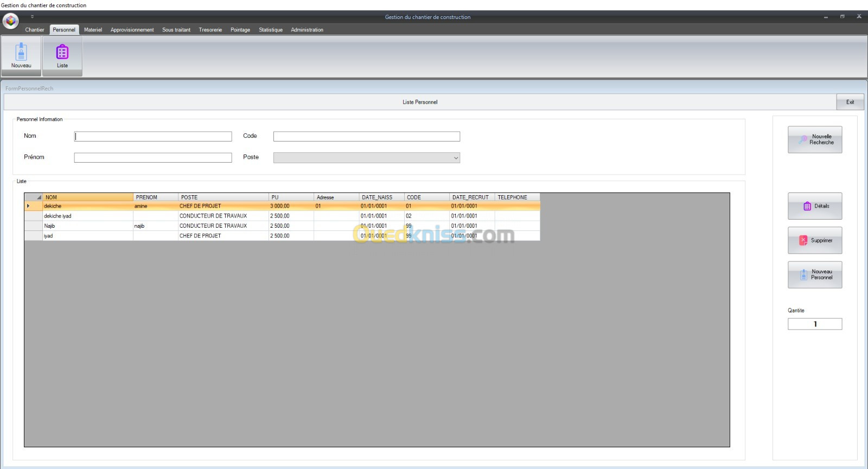The width and height of the screenshot is (868, 469).
Task: Click the POSTE cell of iyad row
Action: click(224, 236)
